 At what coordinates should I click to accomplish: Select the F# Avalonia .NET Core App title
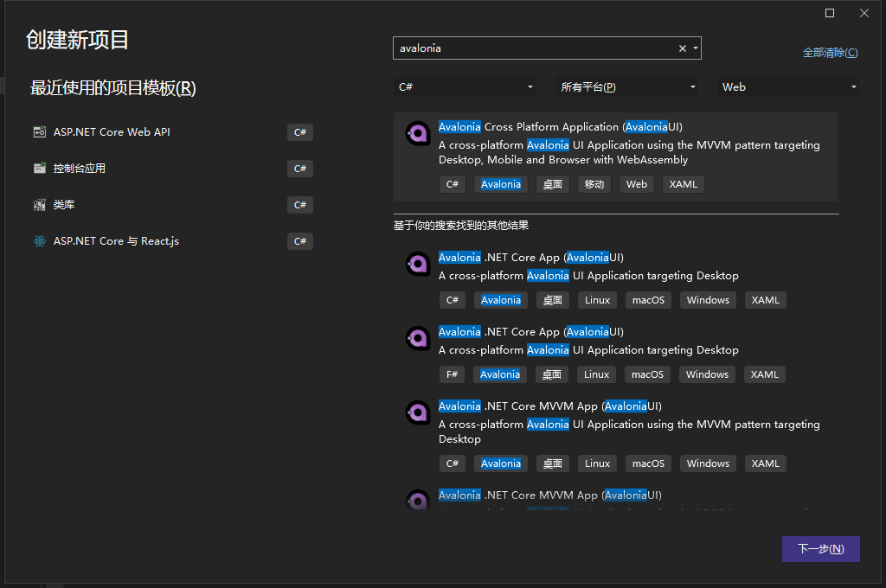[531, 332]
